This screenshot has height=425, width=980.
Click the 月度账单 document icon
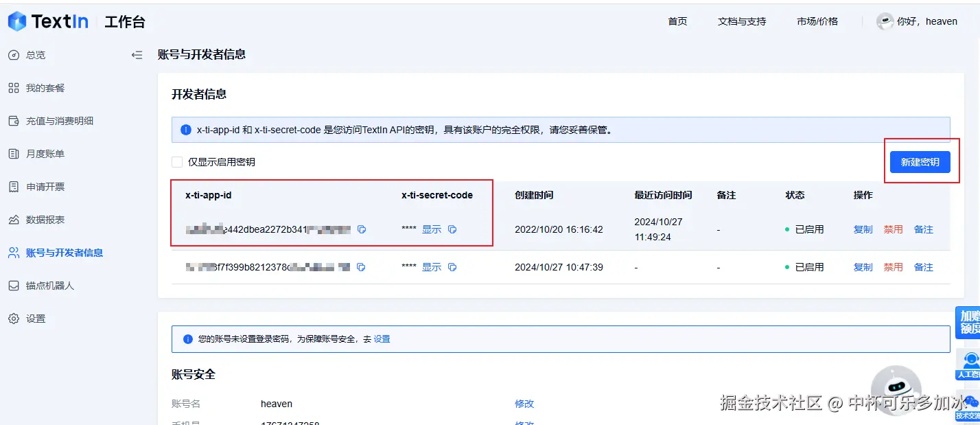pos(14,154)
